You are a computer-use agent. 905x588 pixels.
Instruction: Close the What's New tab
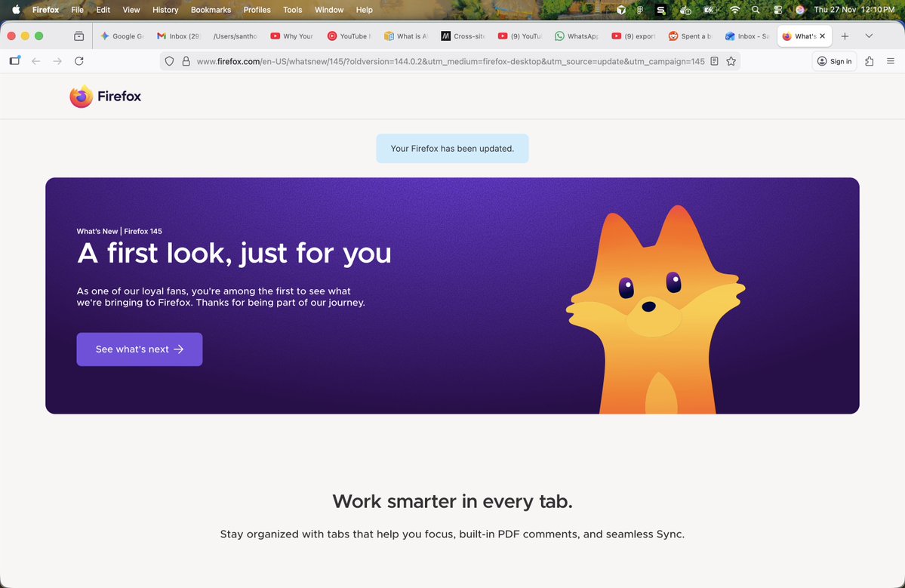point(823,35)
